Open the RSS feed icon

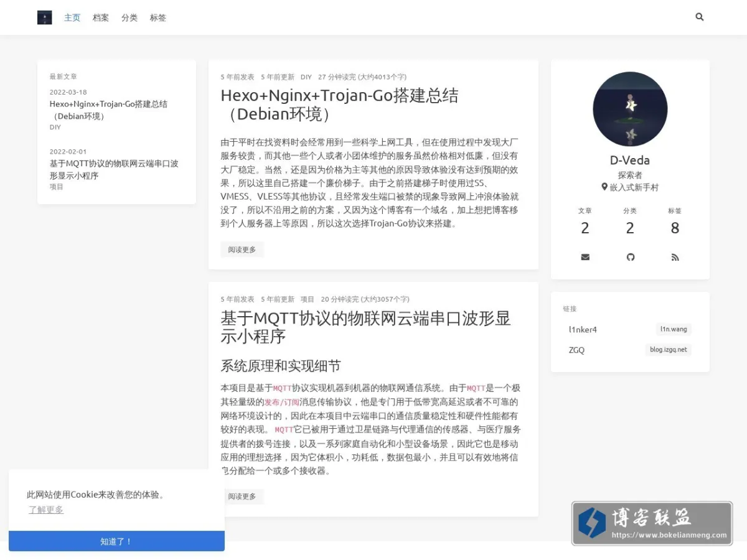coord(675,257)
